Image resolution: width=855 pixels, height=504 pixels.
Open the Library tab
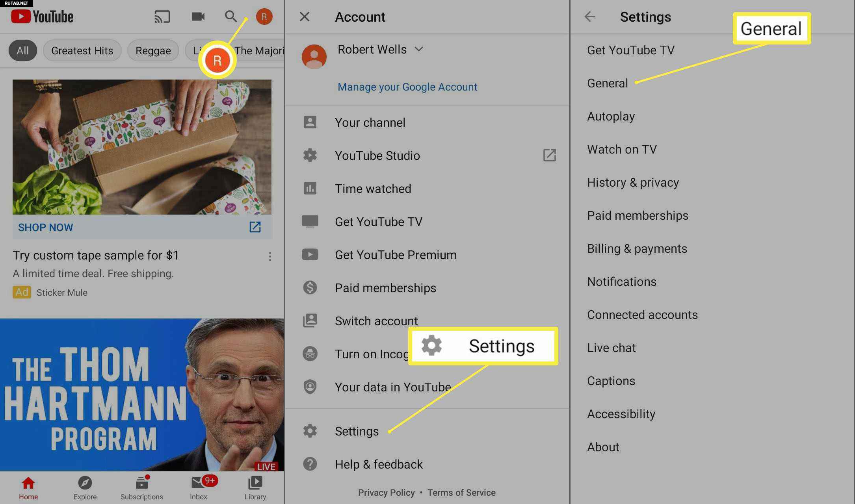tap(255, 488)
